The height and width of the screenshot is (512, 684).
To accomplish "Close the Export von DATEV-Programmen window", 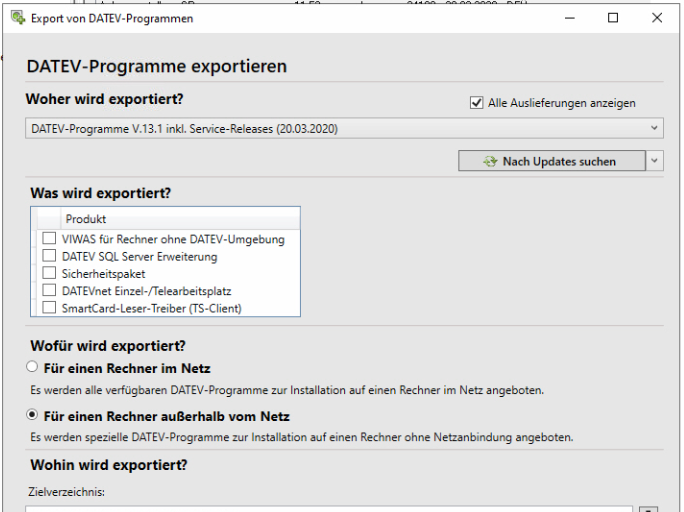I will click(x=657, y=18).
